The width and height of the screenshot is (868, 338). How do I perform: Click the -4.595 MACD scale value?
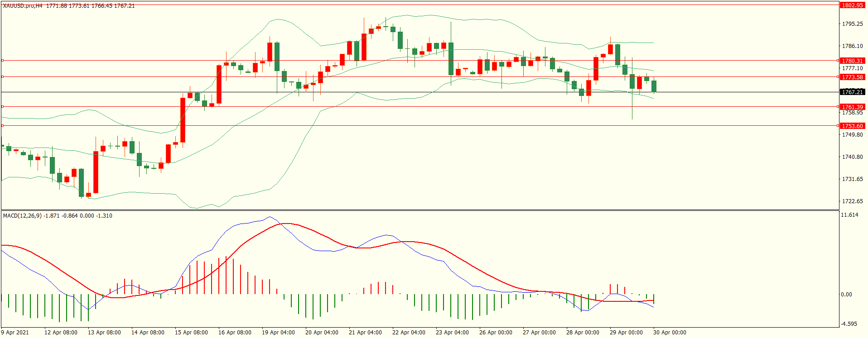849,324
